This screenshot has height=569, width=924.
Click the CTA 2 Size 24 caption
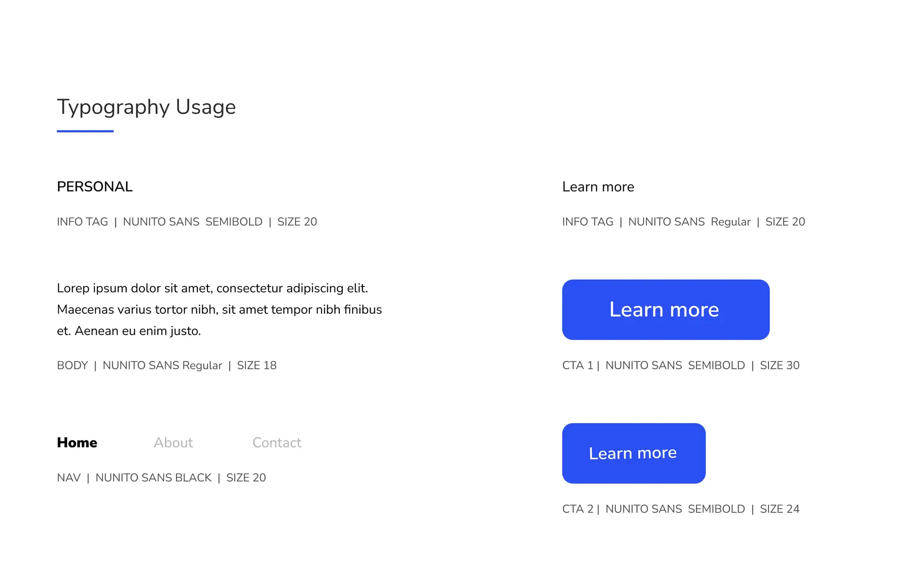tap(680, 509)
